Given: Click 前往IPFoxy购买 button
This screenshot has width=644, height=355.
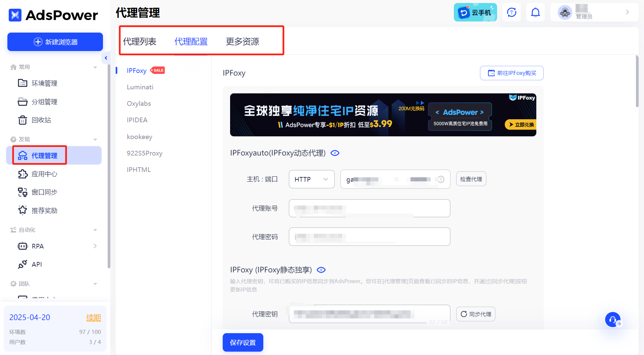Looking at the screenshot, I should pyautogui.click(x=512, y=73).
